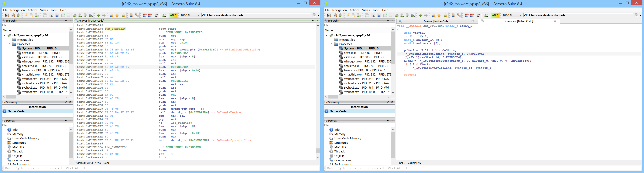Click the Python code input in left window
The image size is (644, 173).
click(162, 168)
